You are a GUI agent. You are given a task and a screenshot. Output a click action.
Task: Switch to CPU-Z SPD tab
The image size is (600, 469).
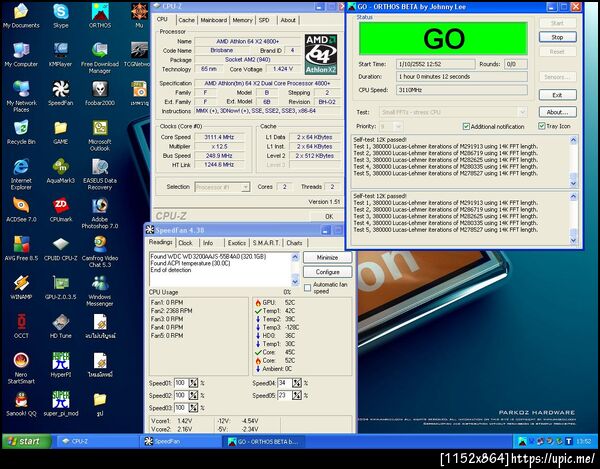point(264,20)
